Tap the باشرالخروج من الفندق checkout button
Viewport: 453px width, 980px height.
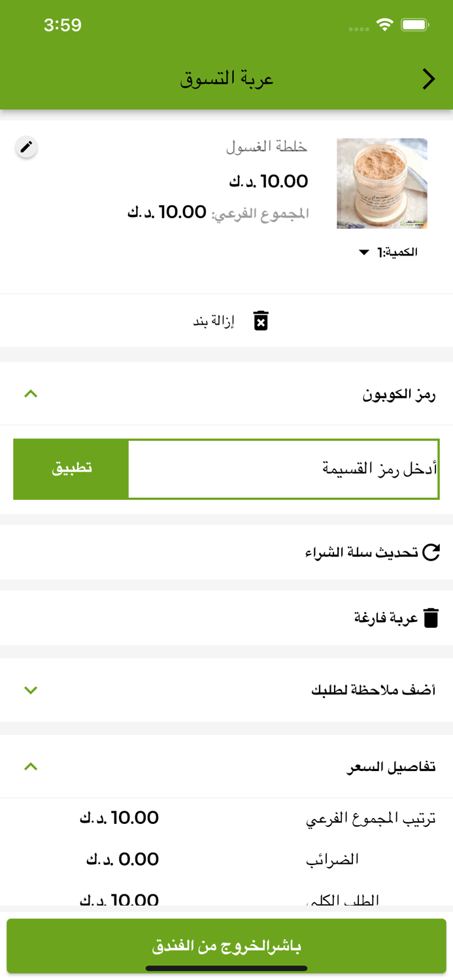pos(226,945)
